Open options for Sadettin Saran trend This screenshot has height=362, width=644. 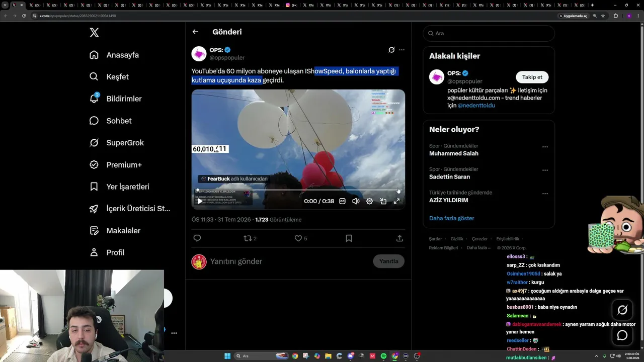(x=545, y=170)
